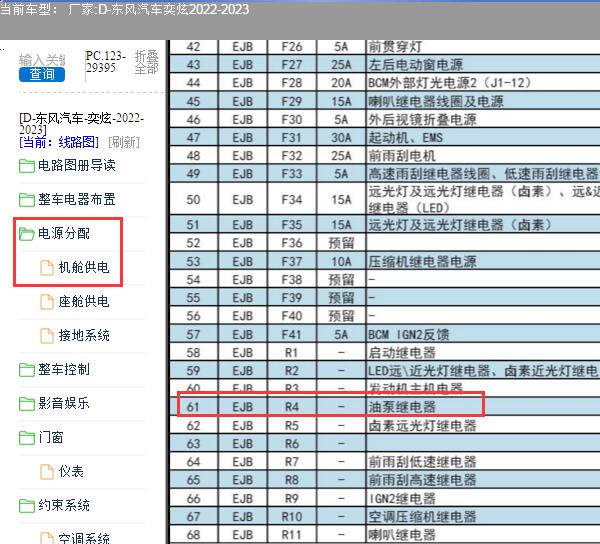
Task: Open the 空调系统 page
Action: click(84, 538)
